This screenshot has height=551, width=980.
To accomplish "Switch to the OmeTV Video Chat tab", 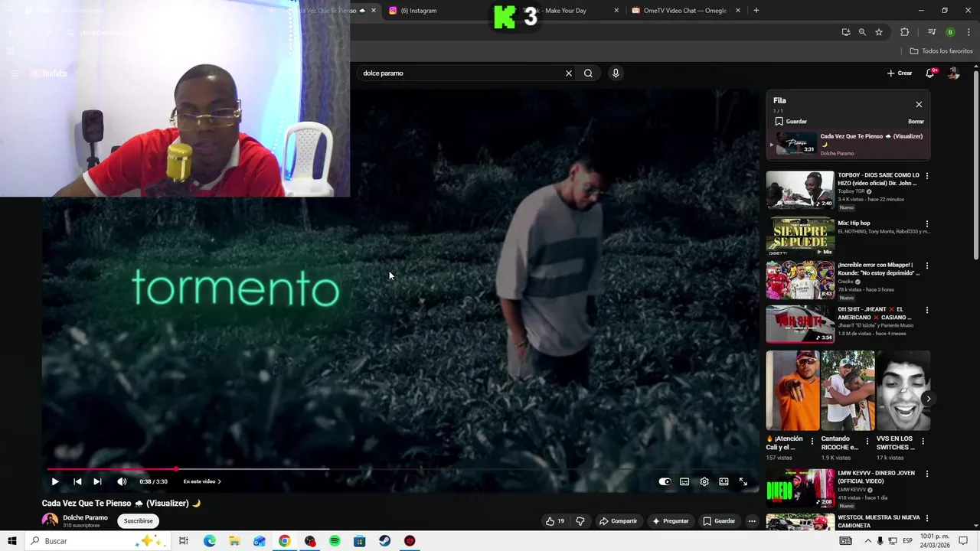I will click(685, 11).
